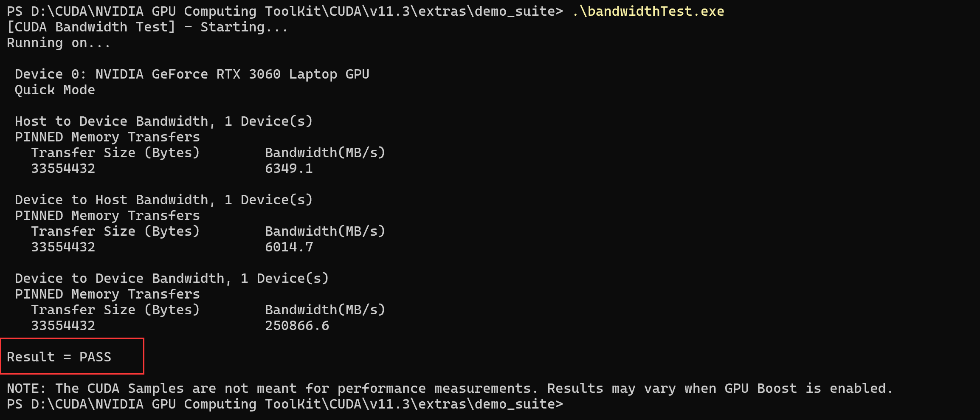Click the NOTE line about CUDA Samples
This screenshot has height=420, width=980.
450,389
